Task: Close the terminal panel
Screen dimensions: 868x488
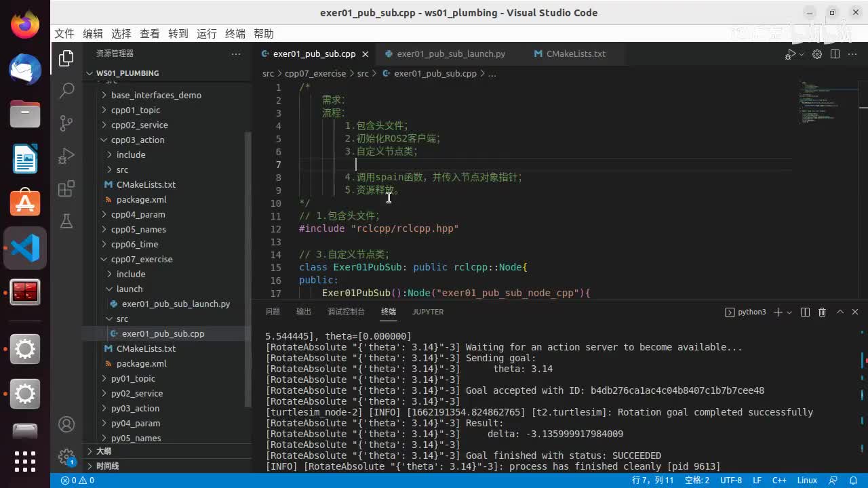Action: [854, 312]
